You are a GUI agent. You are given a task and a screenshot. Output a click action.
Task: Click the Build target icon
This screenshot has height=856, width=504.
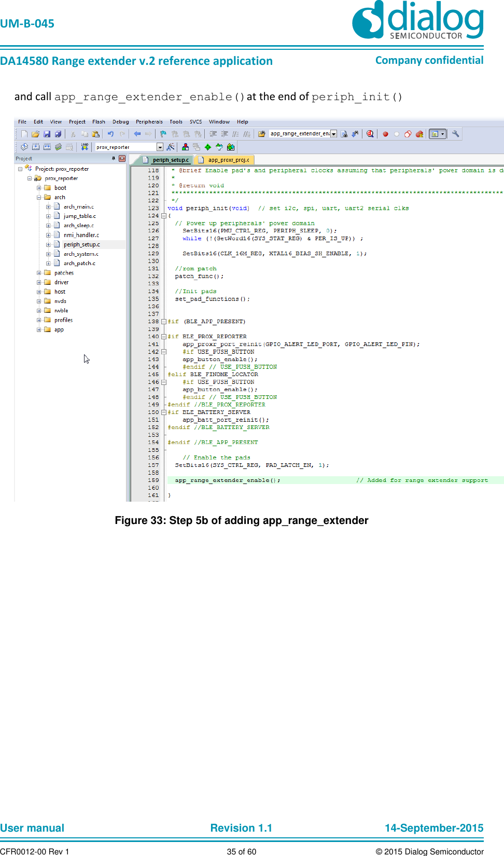click(x=36, y=147)
